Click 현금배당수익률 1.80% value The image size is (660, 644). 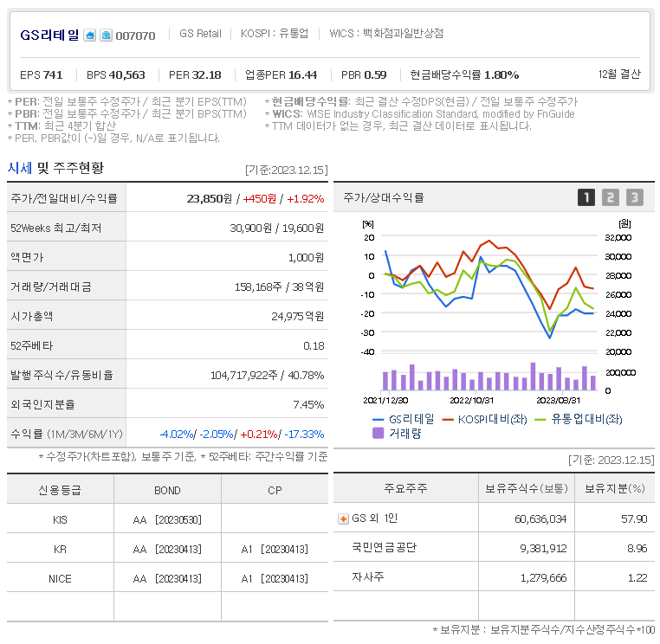click(x=464, y=75)
